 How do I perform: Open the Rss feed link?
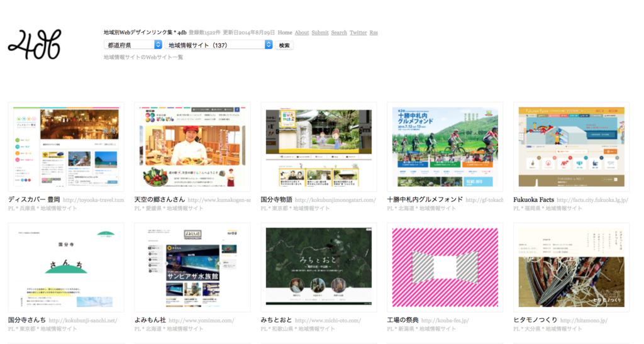pos(374,33)
